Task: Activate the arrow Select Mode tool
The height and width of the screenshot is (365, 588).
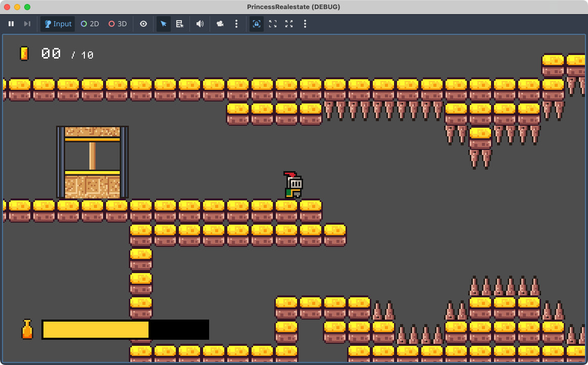Action: (164, 24)
